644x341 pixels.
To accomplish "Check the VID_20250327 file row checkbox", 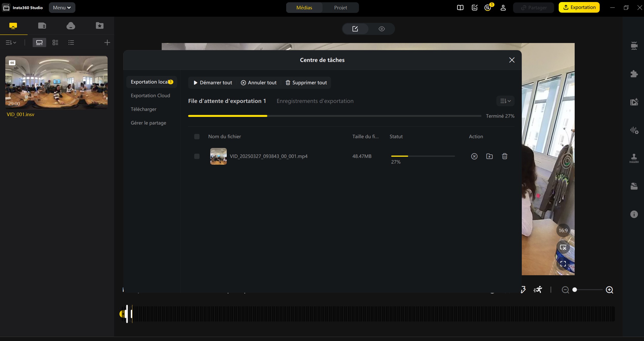I will [197, 156].
